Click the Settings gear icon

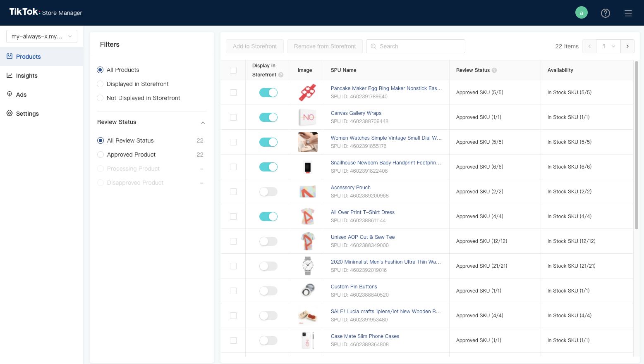pyautogui.click(x=10, y=113)
